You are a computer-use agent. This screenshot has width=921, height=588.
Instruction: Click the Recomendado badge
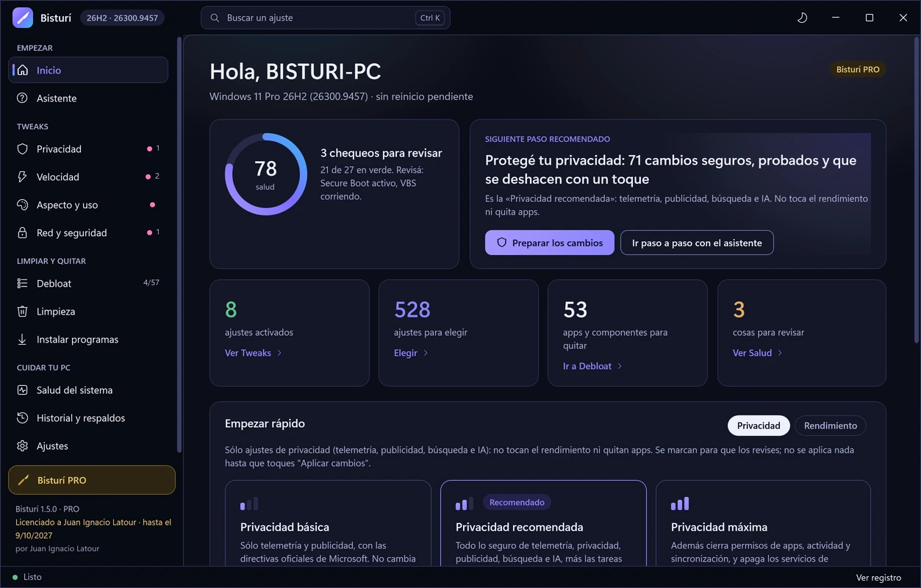click(517, 503)
